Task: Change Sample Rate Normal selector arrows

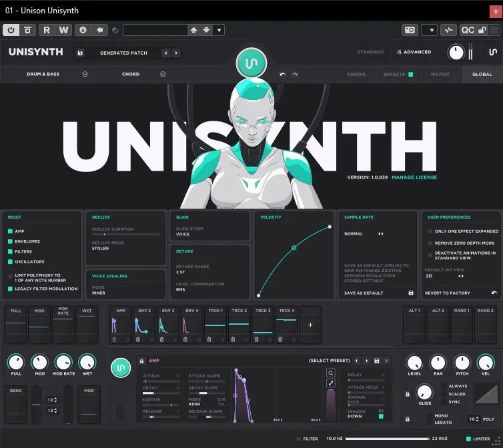Action: click(x=380, y=234)
